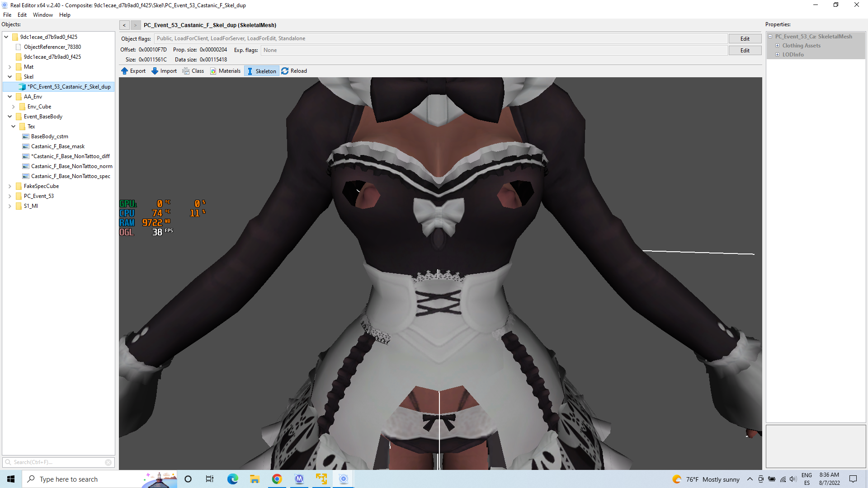This screenshot has width=868, height=488.
Task: Open the Window menu
Action: (42, 15)
